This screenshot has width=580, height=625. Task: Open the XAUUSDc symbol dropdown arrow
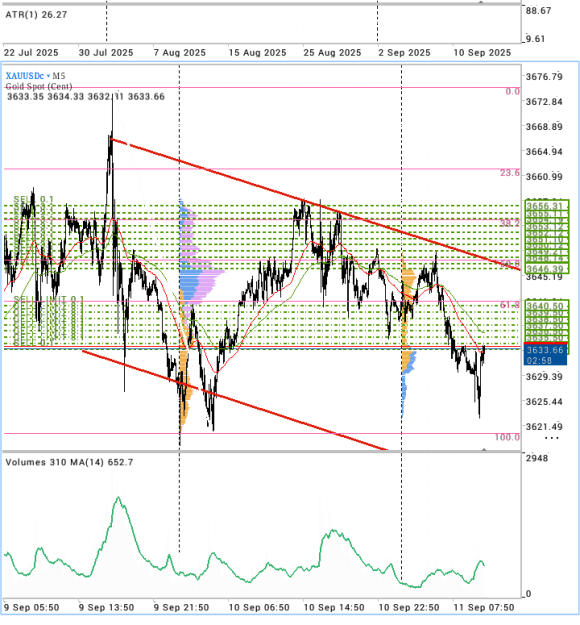tap(48, 76)
